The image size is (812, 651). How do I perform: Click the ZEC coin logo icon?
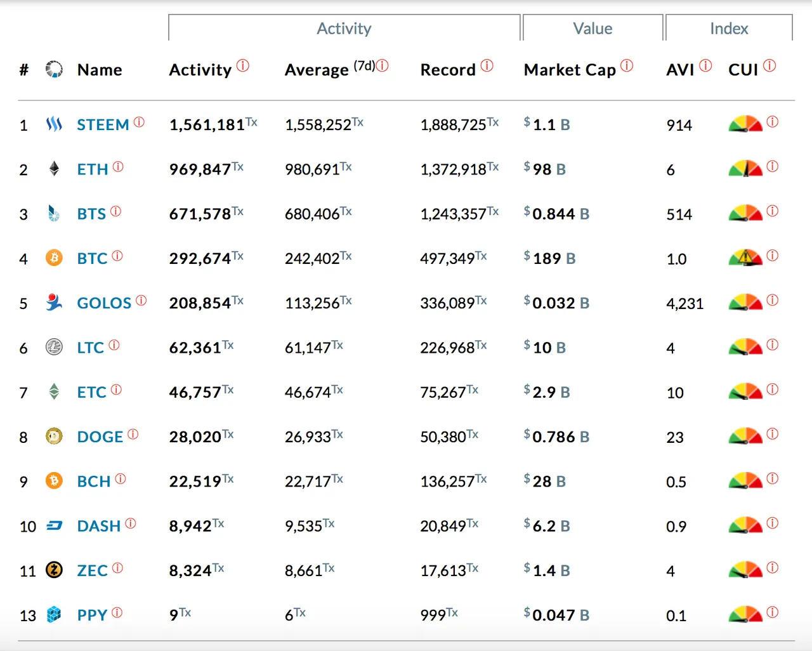pyautogui.click(x=54, y=570)
